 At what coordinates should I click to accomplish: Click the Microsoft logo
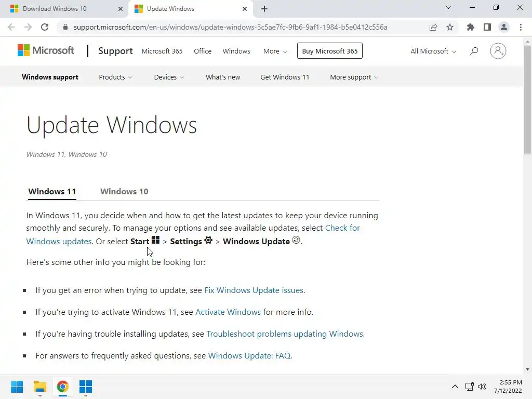(46, 50)
